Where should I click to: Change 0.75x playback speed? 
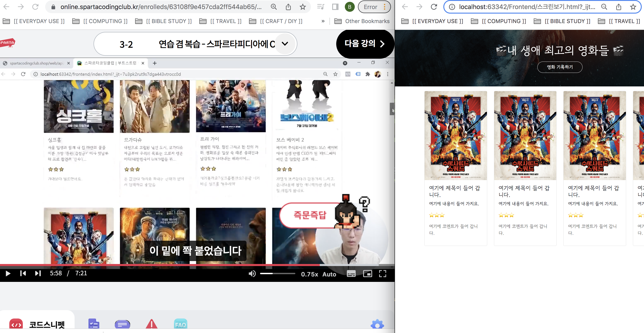point(310,274)
